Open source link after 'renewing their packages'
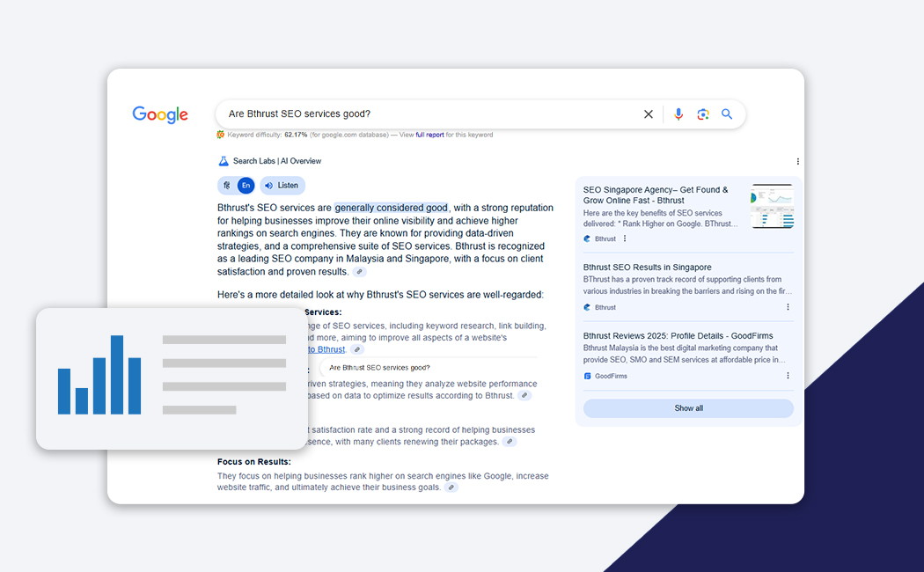This screenshot has width=924, height=572. pos(510,442)
